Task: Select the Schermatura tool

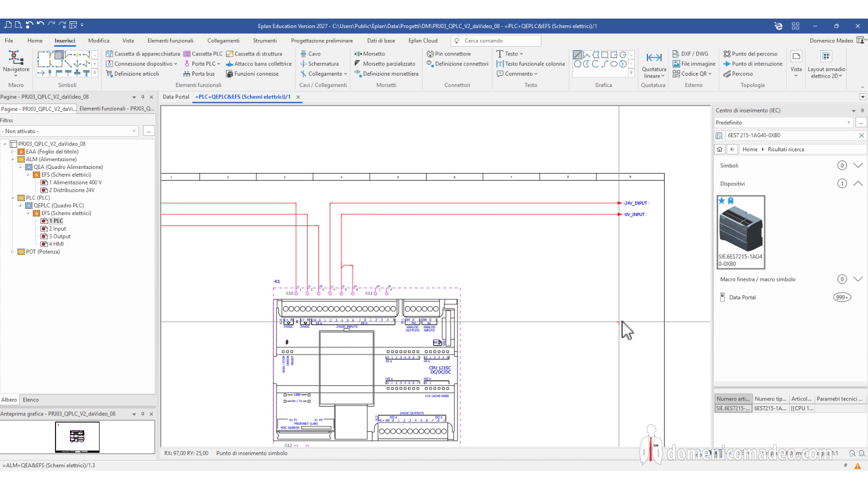Action: tap(319, 64)
